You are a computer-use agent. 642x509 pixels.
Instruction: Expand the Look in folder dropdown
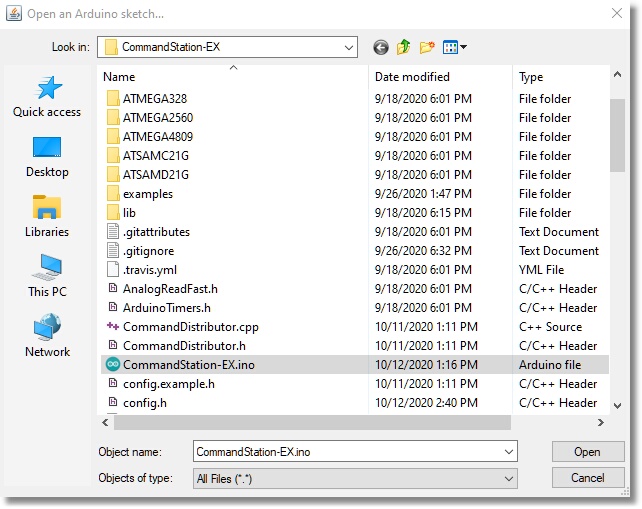[x=348, y=47]
